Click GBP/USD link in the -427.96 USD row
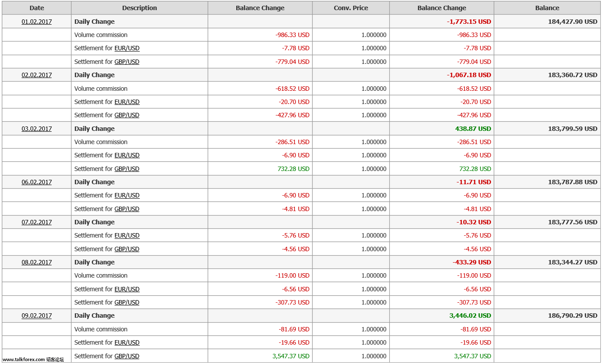Screen dimensions: 603x364 point(127,115)
